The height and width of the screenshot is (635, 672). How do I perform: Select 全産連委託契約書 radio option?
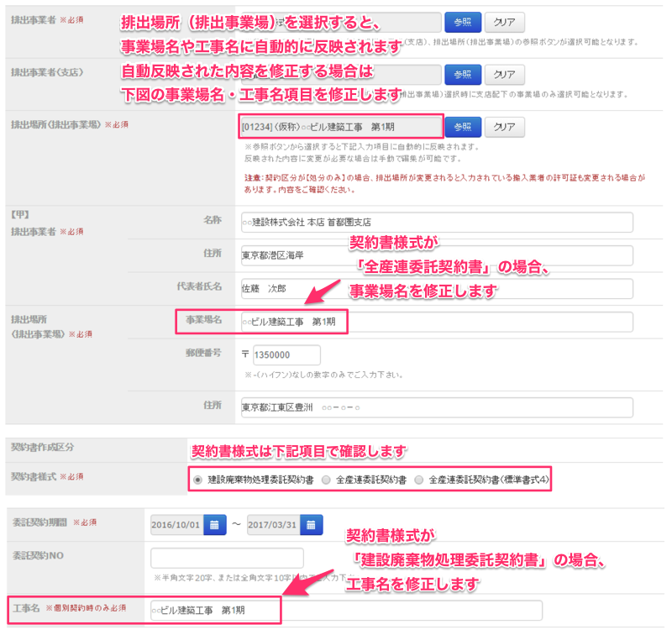tap(325, 480)
